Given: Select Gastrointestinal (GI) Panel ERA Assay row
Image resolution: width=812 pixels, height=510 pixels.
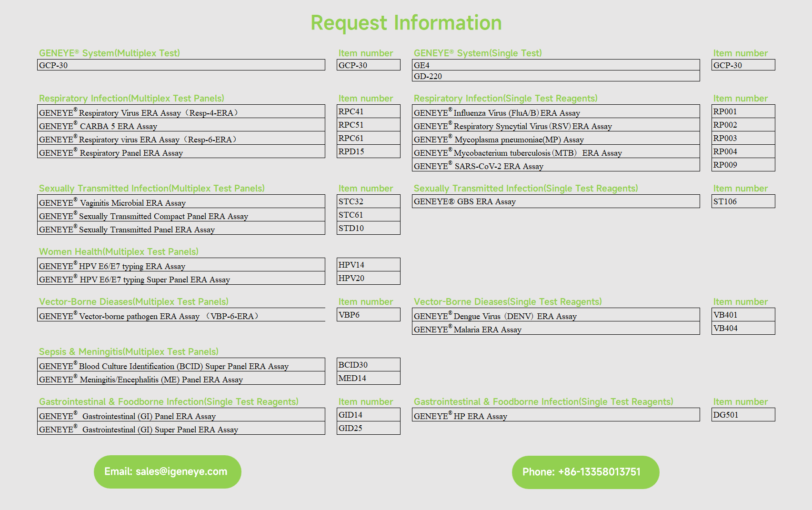Looking at the screenshot, I should point(181,415).
